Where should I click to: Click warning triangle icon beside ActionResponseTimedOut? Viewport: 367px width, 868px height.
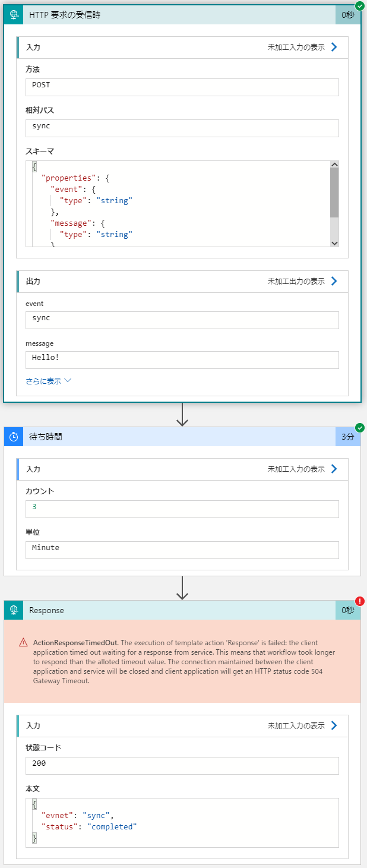[x=23, y=642]
